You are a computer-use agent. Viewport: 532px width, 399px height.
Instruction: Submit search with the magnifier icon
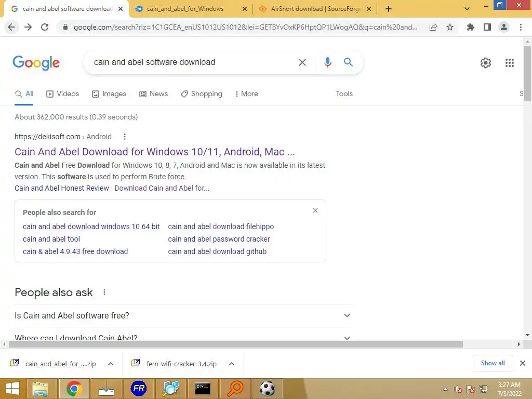click(x=348, y=62)
